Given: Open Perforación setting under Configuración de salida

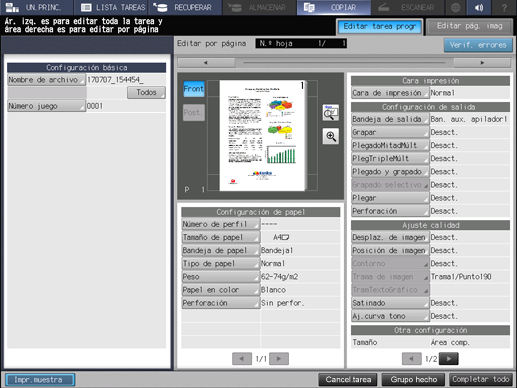Looking at the screenshot, I should (x=390, y=211).
